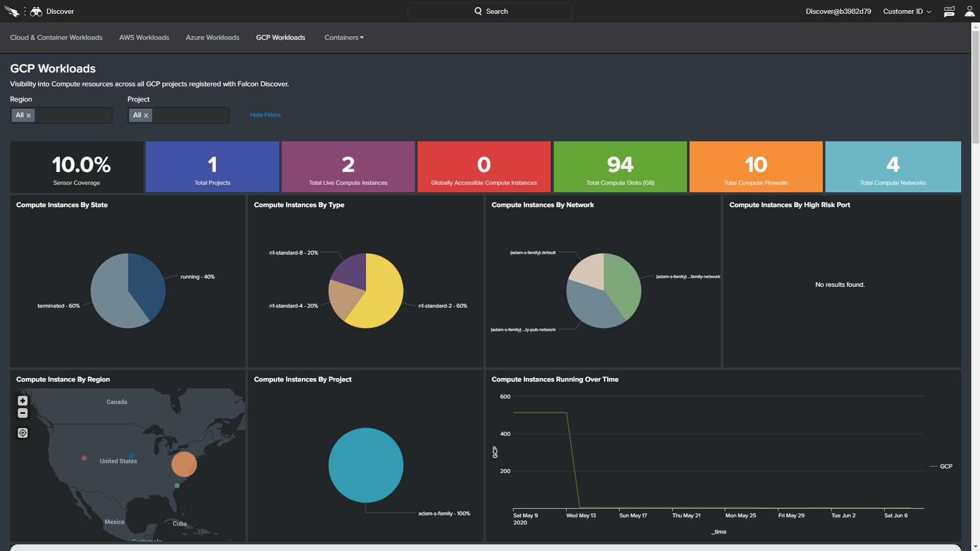
Task: Click the Discover@b3982d79 account label
Action: click(x=838, y=11)
